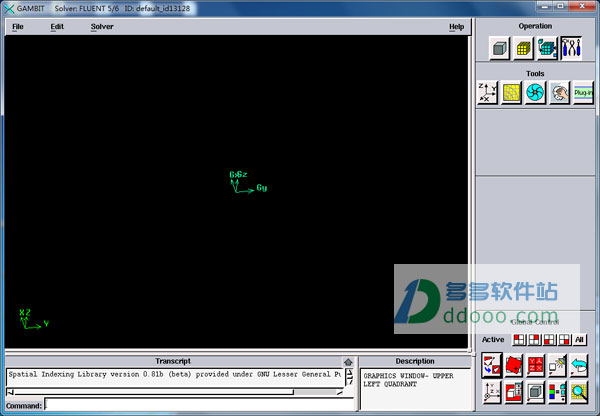Screen dimensions: 600x416
Task: Click Undo cyan arrow icon
Action: pos(579,365)
